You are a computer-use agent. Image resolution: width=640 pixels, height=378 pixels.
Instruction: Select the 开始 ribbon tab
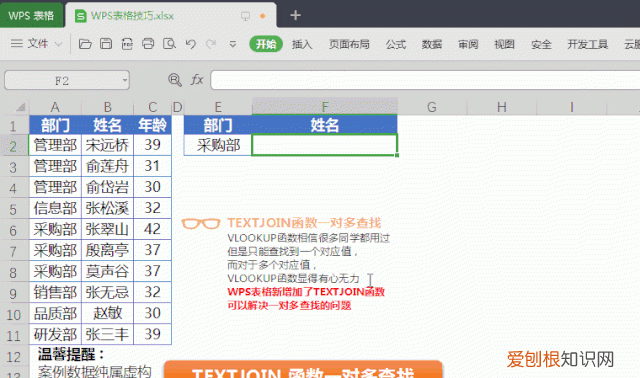(x=266, y=44)
